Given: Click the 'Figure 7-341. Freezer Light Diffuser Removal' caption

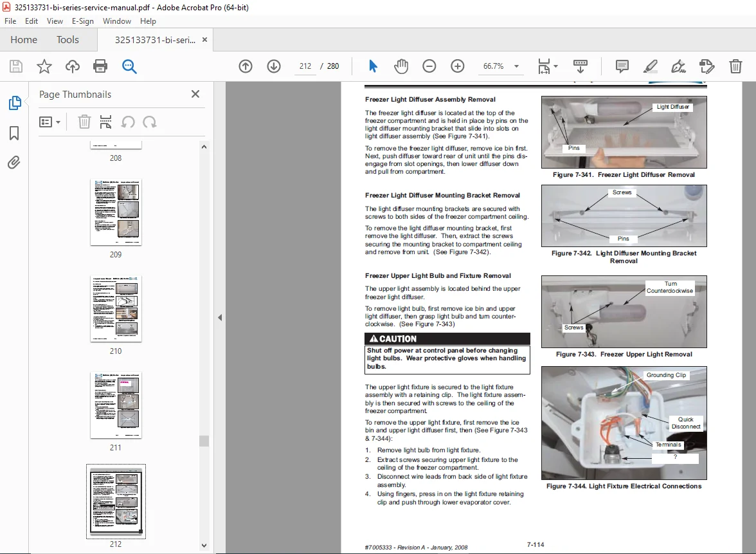Looking at the screenshot, I should coord(624,175).
